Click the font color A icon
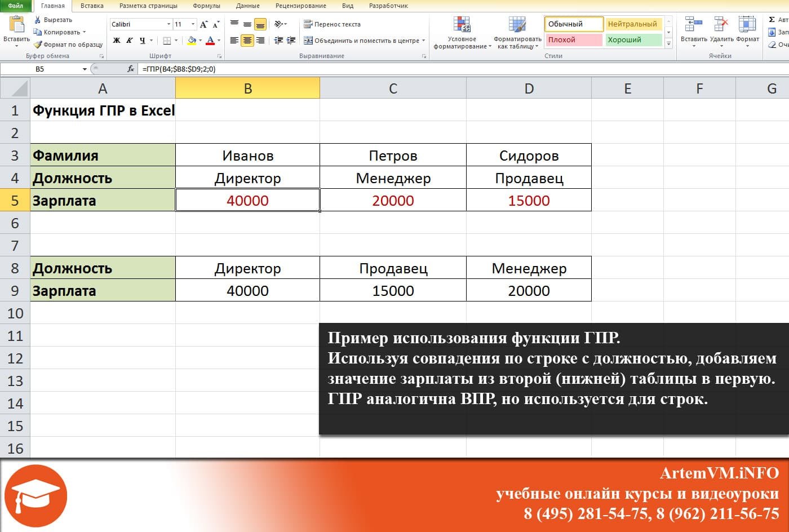Screen dimensions: 789x532 (x=210, y=41)
